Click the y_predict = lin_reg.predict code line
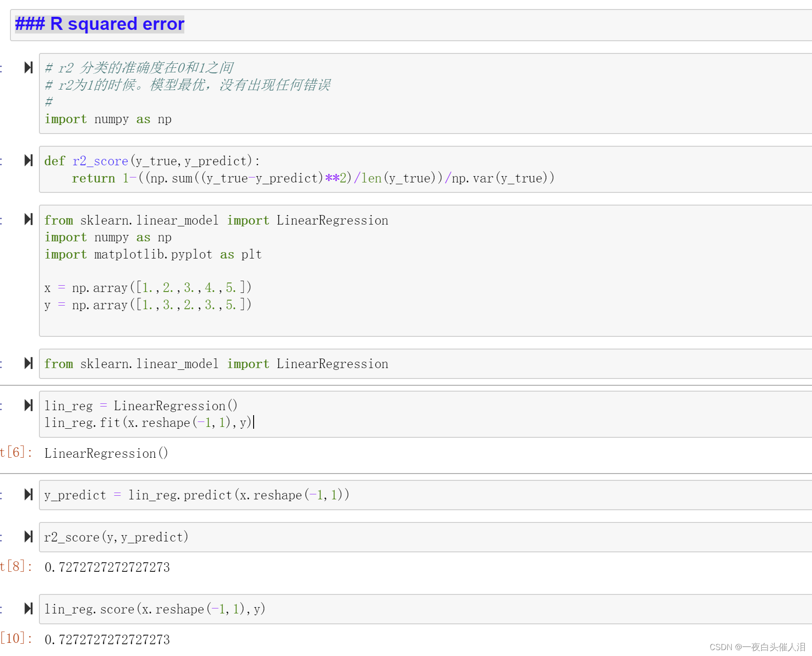This screenshot has width=812, height=656. (197, 495)
